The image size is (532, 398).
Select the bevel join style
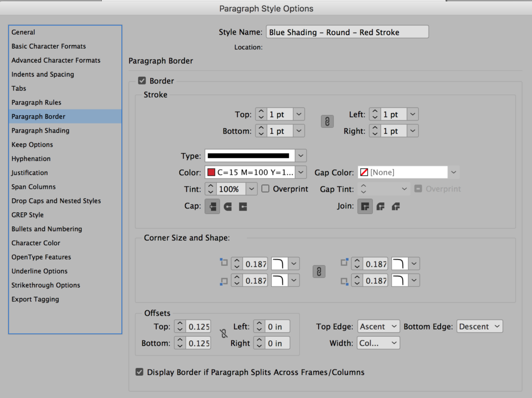pos(395,207)
